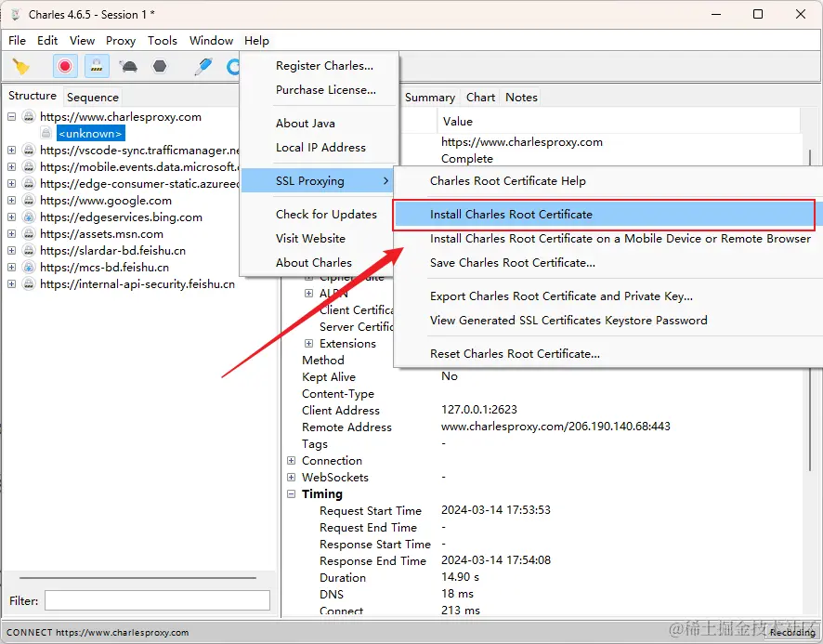The image size is (823, 644).
Task: Select Duration value 14.90 s
Action: coord(460,577)
